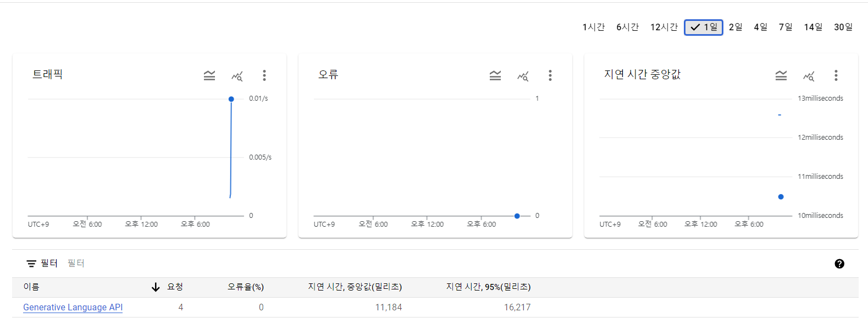Image resolution: width=868 pixels, height=323 pixels.
Task: Open more options menu on 오류 chart
Action: [x=550, y=75]
